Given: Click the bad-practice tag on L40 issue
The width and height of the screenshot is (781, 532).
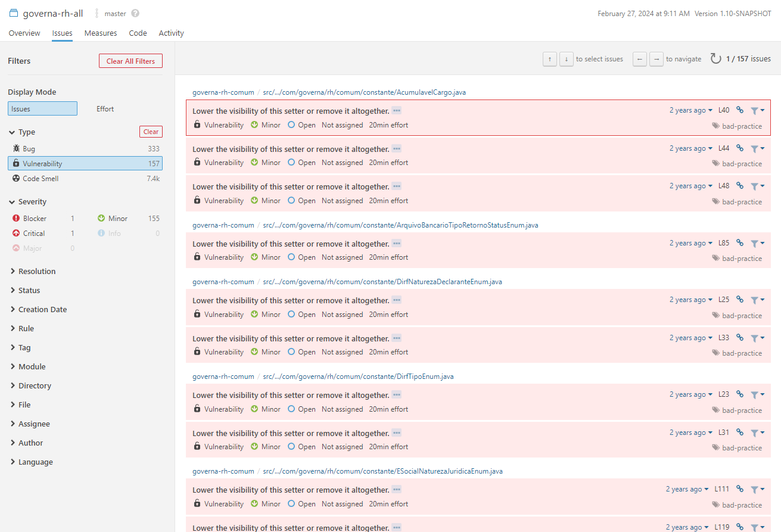Looking at the screenshot, I should 737,126.
